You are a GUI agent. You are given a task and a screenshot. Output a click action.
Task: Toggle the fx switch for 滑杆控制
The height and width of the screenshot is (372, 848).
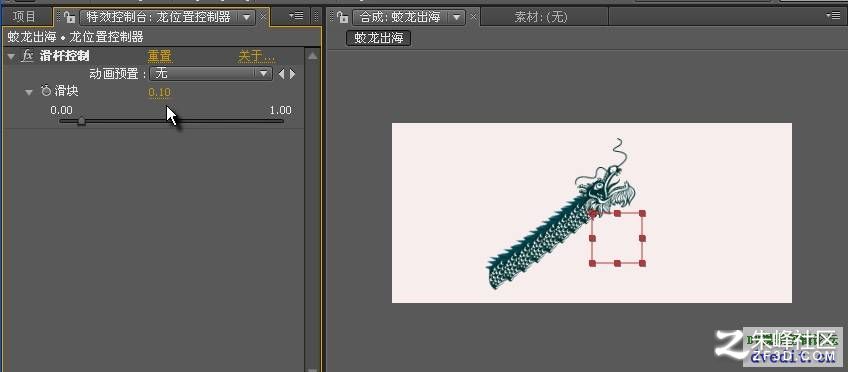pyautogui.click(x=27, y=56)
